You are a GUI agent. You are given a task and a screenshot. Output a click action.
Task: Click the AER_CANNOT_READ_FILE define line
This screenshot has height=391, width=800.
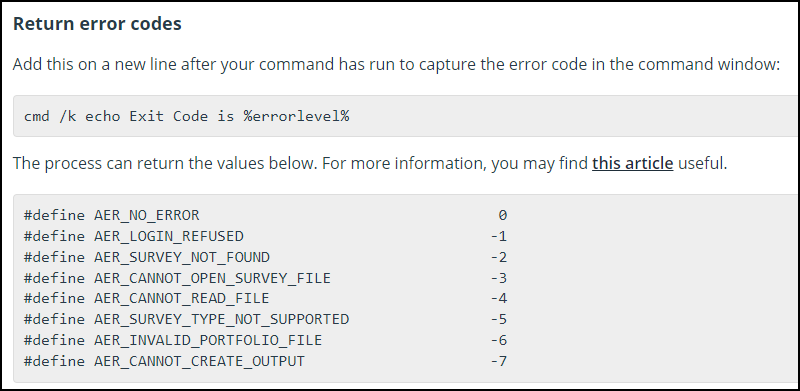265,298
